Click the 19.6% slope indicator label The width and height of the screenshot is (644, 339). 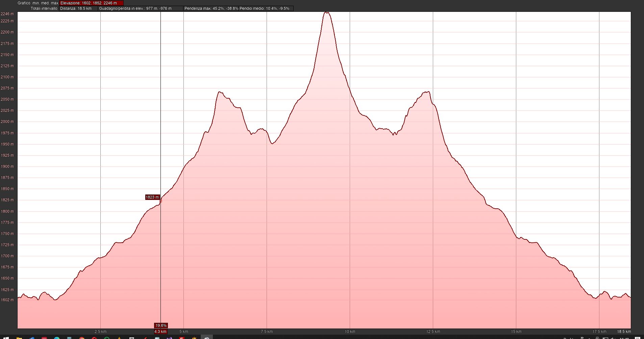pos(161,325)
